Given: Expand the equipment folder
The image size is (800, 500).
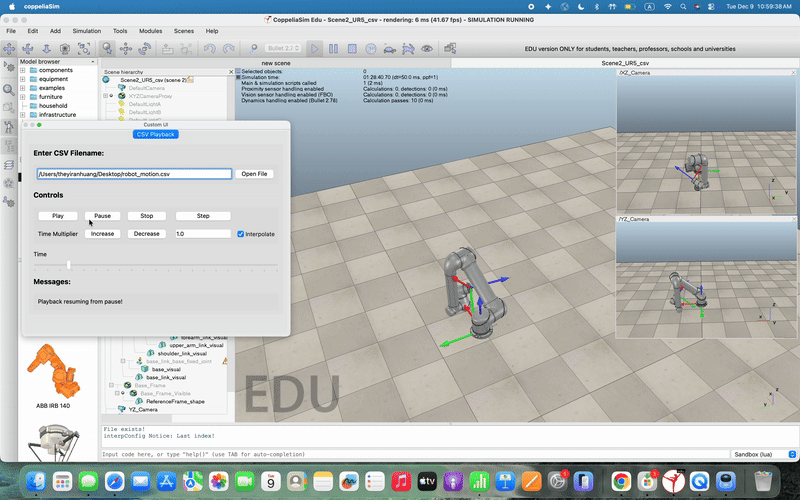Looking at the screenshot, I should point(22,79).
